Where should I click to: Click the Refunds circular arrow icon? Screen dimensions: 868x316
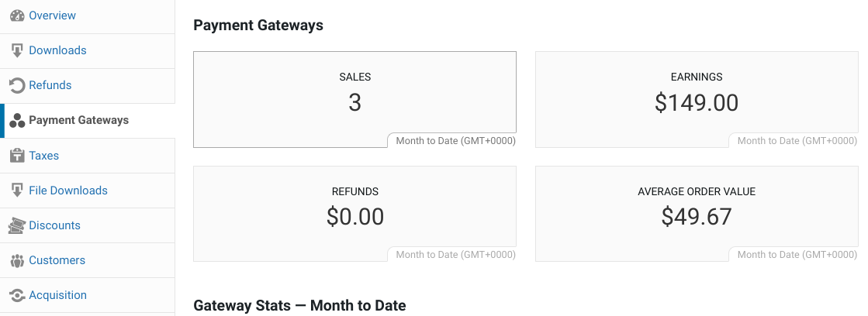(x=17, y=86)
